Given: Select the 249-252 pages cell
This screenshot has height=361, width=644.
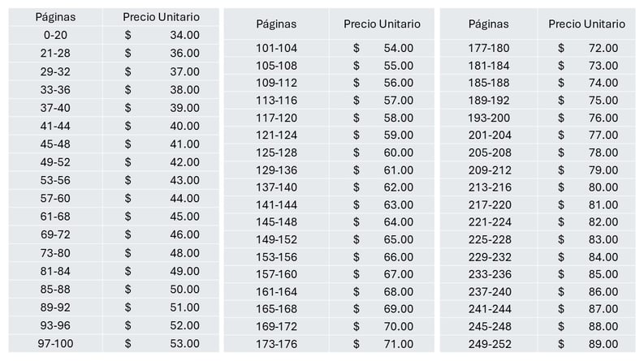Looking at the screenshot, I should point(489,344).
